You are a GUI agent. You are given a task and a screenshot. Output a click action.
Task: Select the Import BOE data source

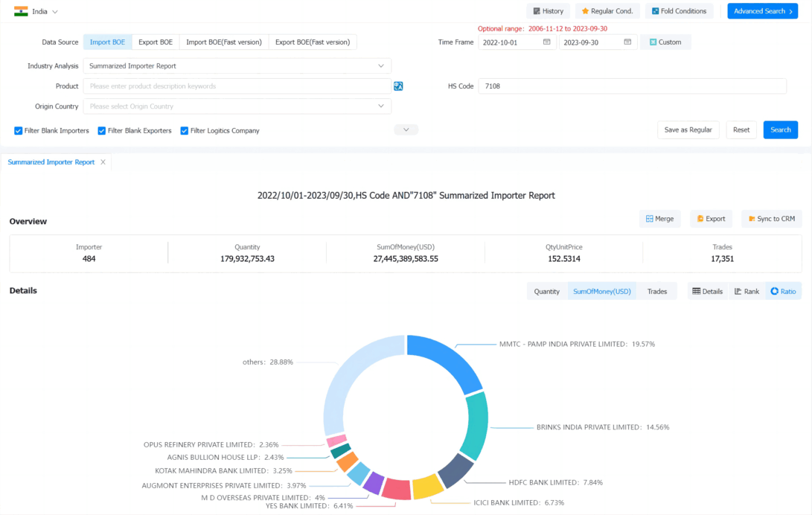tap(108, 42)
